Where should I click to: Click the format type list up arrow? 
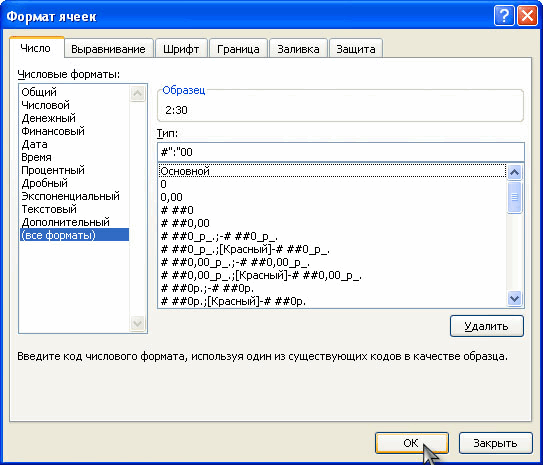click(514, 172)
